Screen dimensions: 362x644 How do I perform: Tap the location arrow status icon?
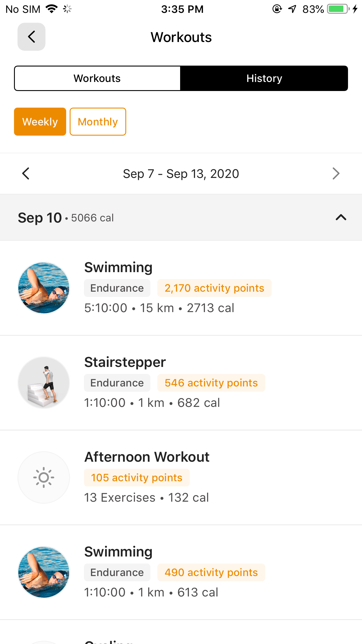coord(292,9)
